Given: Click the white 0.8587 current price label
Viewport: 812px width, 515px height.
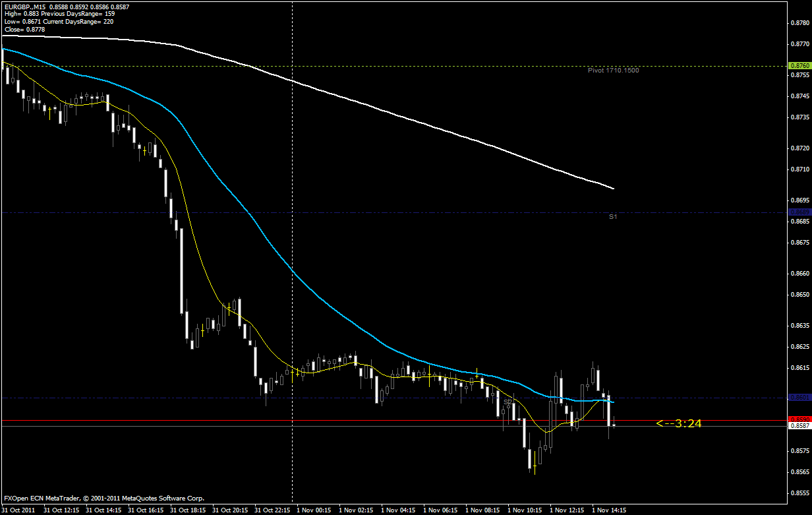Looking at the screenshot, I should click(799, 427).
